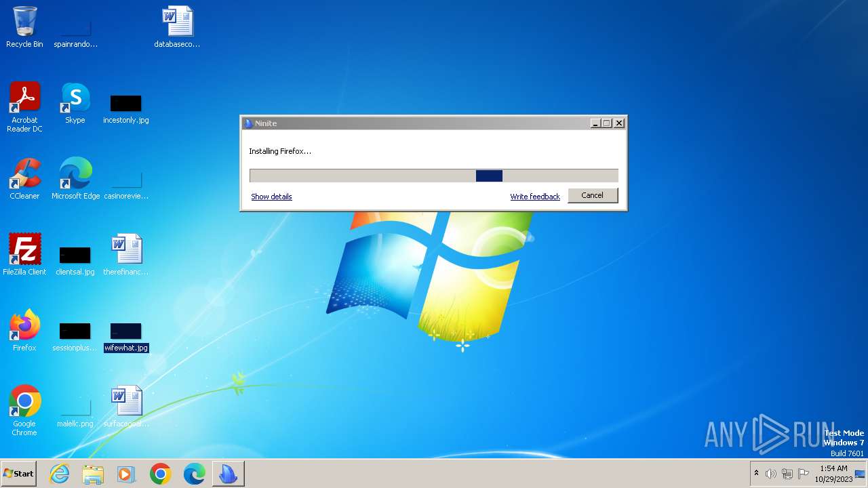Screen dimensions: 868x488
Task: Switch to Ninite taskbar button
Action: point(228,474)
